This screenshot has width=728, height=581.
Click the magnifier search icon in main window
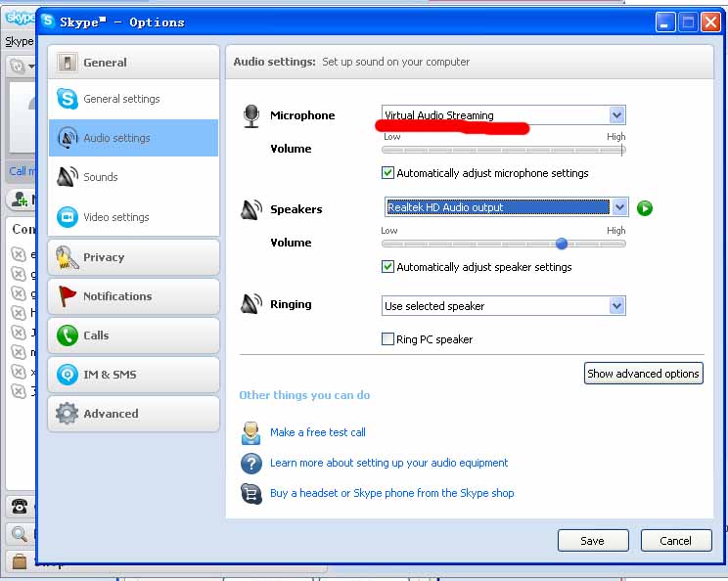(x=20, y=534)
